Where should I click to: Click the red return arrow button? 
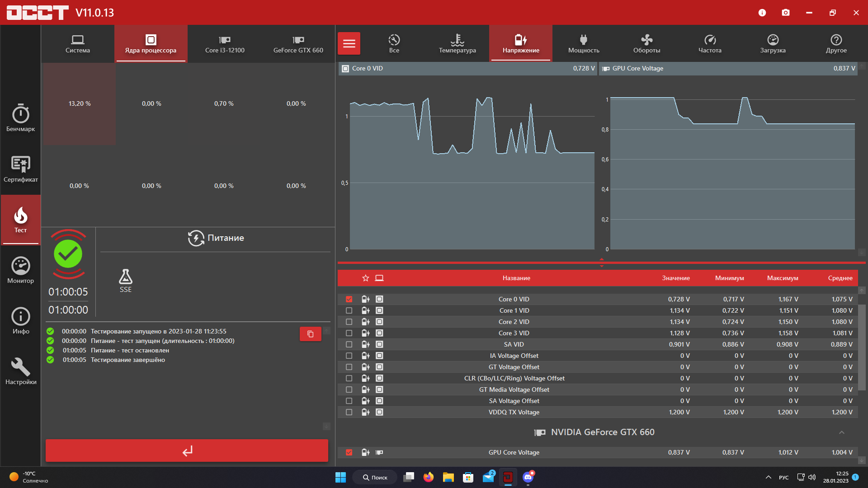pos(187,450)
